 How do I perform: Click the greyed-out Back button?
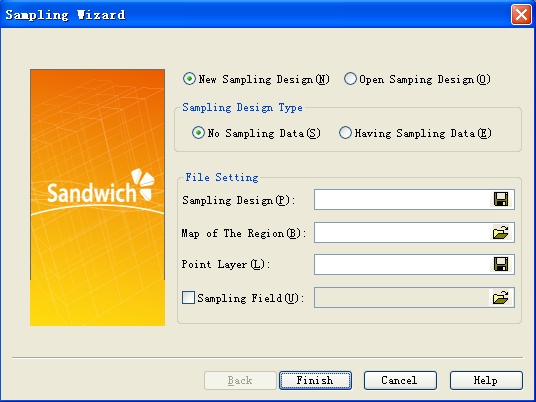click(x=240, y=380)
